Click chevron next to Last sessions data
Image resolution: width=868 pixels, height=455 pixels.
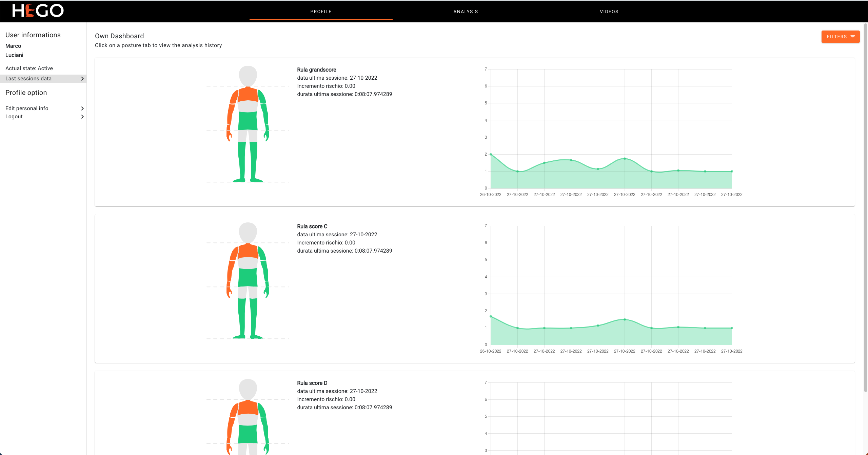point(82,79)
